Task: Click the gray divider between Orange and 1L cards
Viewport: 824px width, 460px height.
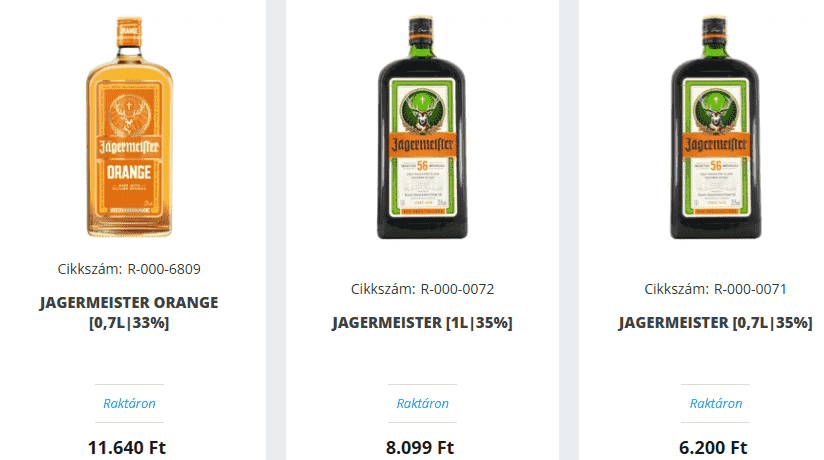Action: pos(276,230)
